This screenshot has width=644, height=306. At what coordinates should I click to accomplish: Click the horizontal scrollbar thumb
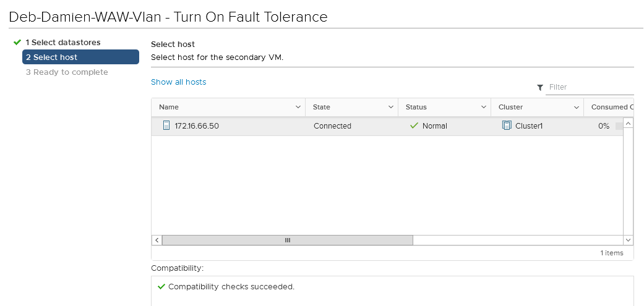coord(287,240)
